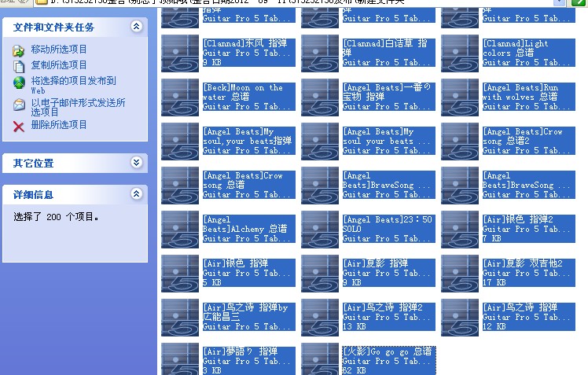
Task: Click the 选择了 200 个项目 details text
Action: click(x=57, y=217)
